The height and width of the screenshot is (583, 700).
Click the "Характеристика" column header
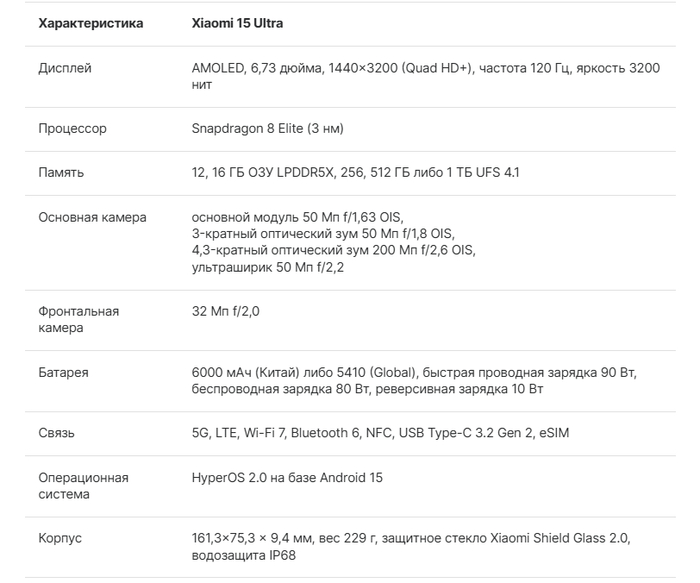tap(90, 23)
